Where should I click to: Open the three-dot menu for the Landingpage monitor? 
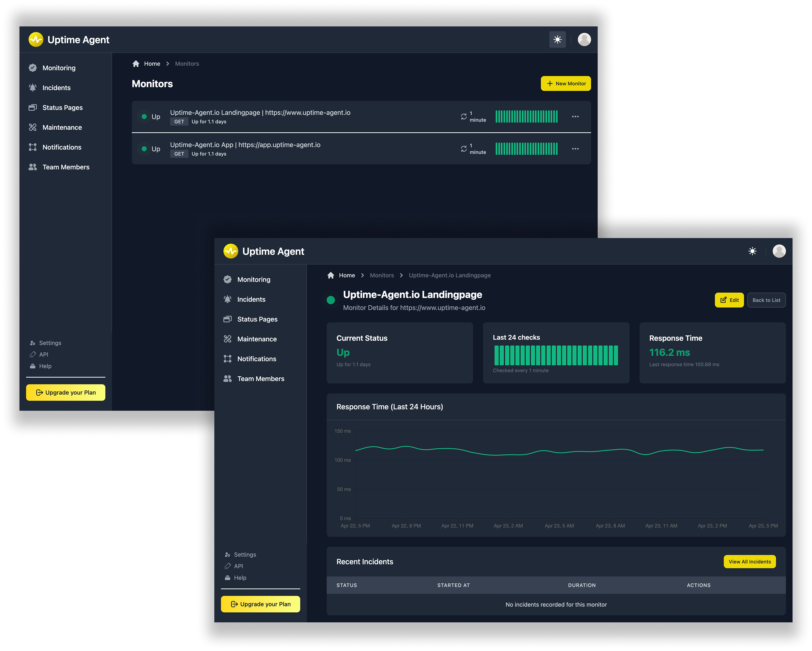pyautogui.click(x=575, y=117)
